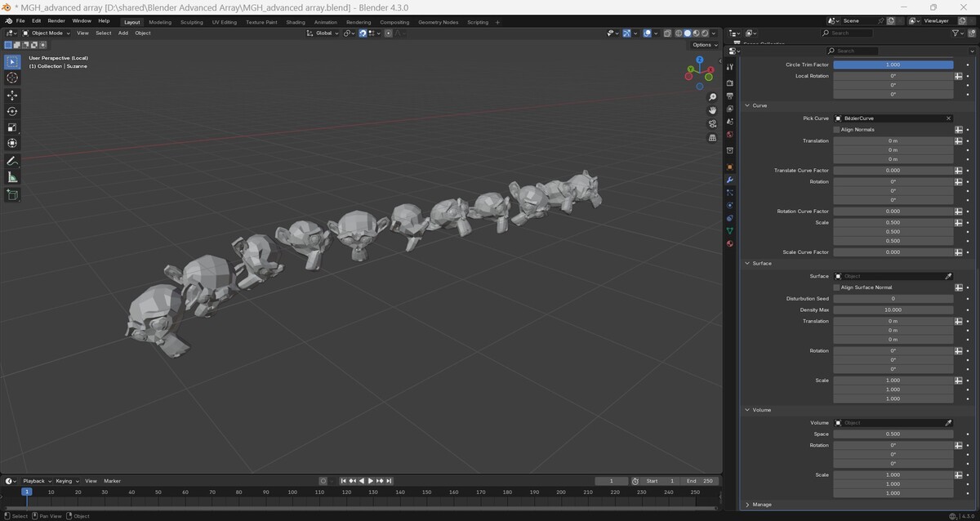The image size is (980, 521).
Task: Switch to the Sculpting workspace tab
Action: click(x=192, y=22)
